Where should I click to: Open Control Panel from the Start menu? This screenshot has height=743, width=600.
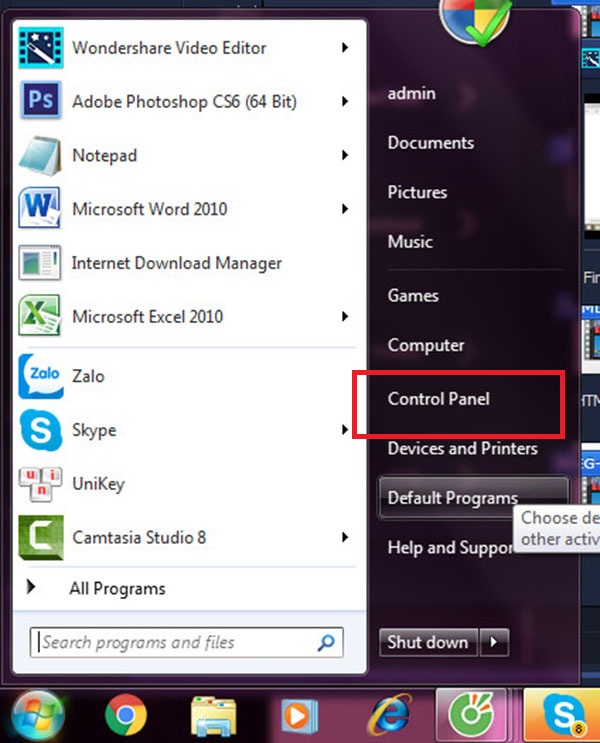click(439, 399)
